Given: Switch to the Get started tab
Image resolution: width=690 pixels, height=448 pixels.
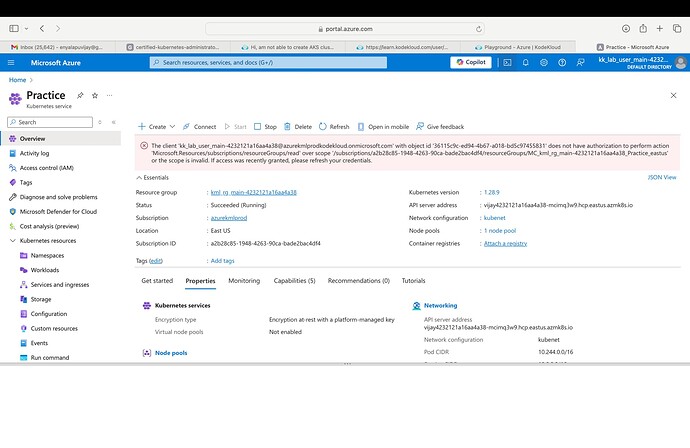Looking at the screenshot, I should click(157, 281).
